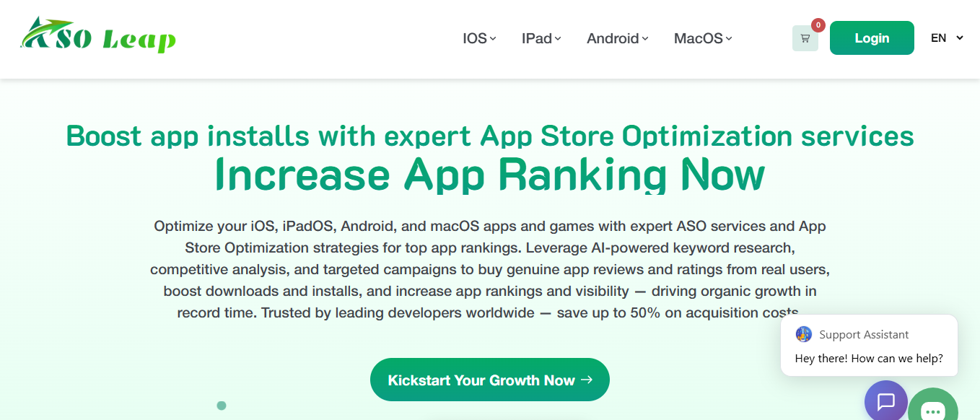
Task: Open the green messaging widget icon
Action: (x=933, y=406)
